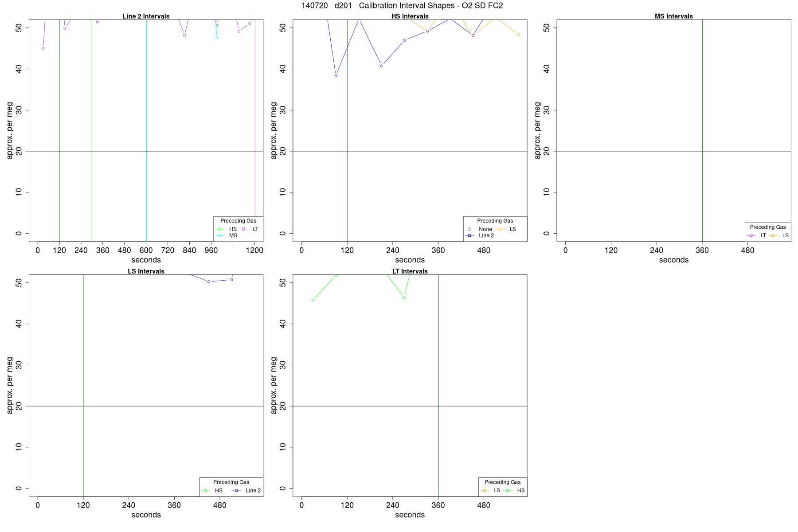Click the 20 tick label on the HS Intervals y-axis
The width and height of the screenshot is (798, 532).
pos(283,151)
